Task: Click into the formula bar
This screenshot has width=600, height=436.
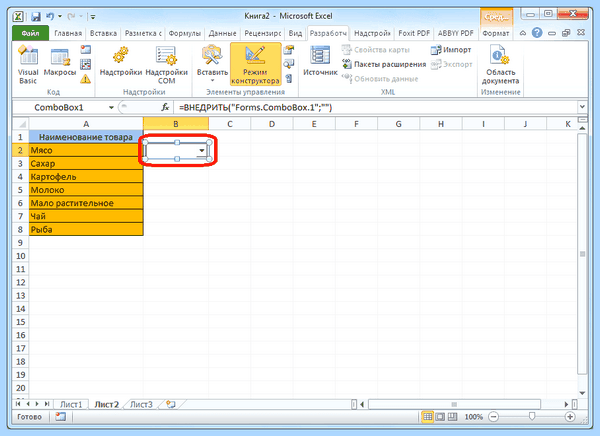Action: (375, 108)
